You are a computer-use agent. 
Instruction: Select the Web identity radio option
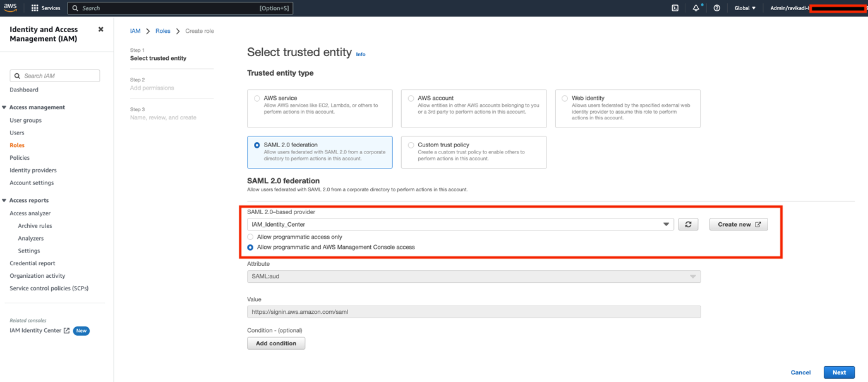click(565, 98)
